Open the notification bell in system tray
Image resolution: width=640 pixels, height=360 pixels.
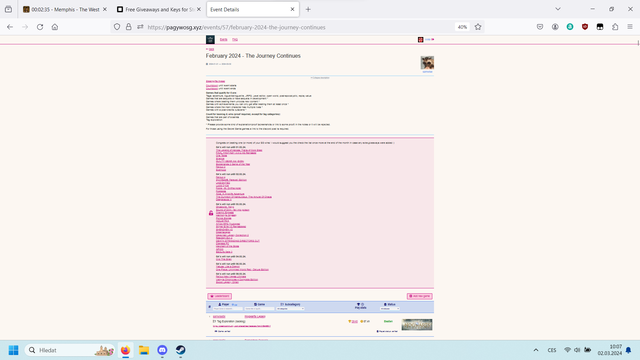tap(629, 350)
